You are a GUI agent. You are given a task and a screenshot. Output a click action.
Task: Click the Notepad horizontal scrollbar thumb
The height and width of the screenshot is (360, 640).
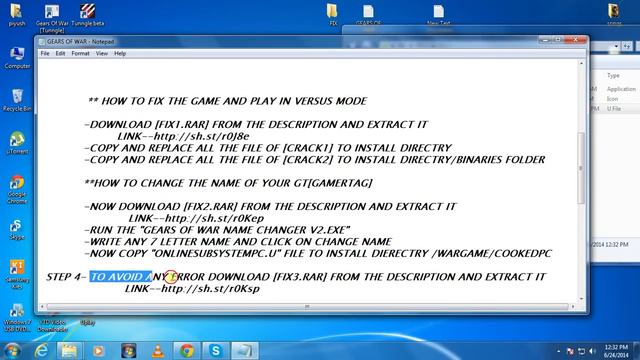(307, 306)
